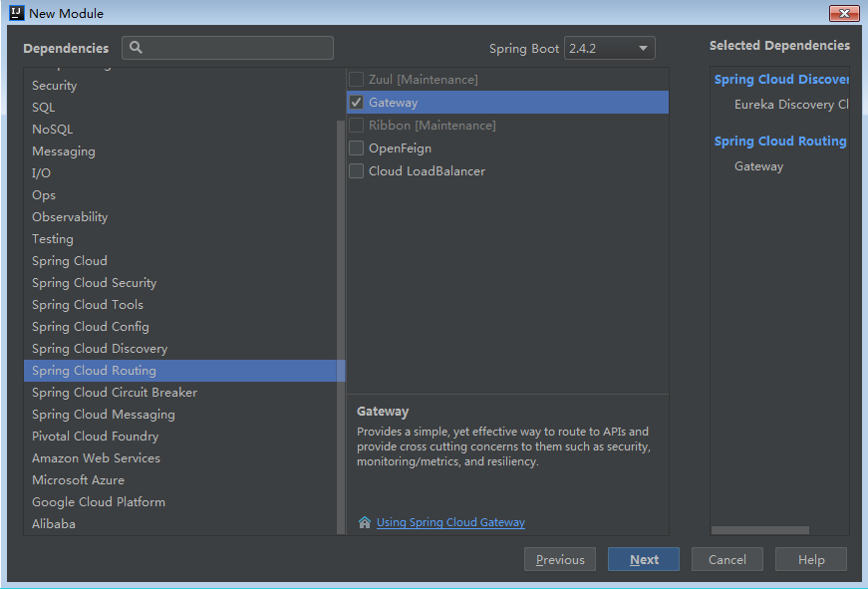Click the home icon beside the Gateway link
The image size is (868, 589).
pyautogui.click(x=365, y=521)
